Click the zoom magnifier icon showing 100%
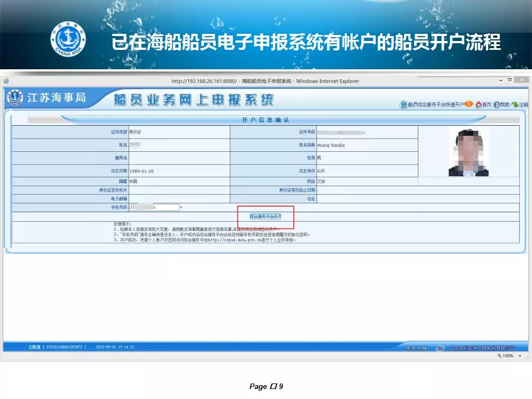532x399 pixels. click(x=499, y=356)
